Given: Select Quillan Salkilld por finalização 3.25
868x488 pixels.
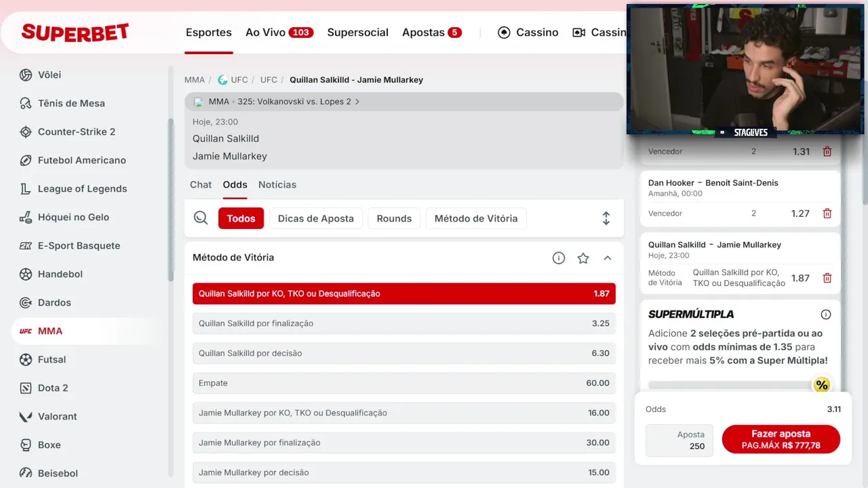Looking at the screenshot, I should tap(404, 323).
